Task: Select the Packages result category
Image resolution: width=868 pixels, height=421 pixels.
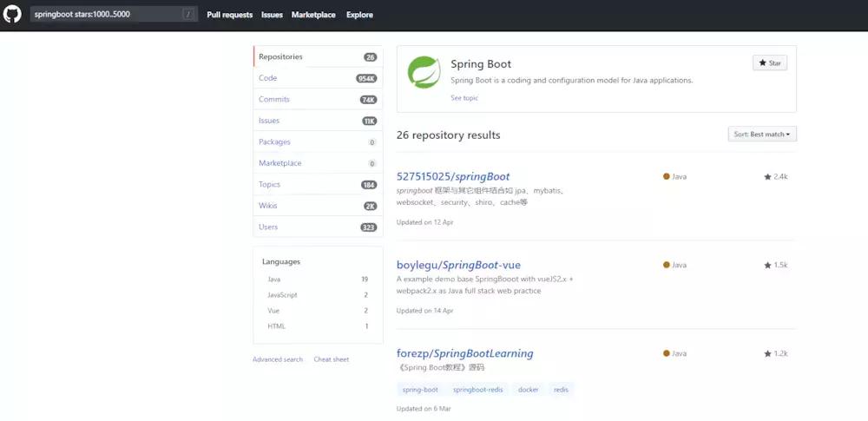Action: (x=318, y=141)
